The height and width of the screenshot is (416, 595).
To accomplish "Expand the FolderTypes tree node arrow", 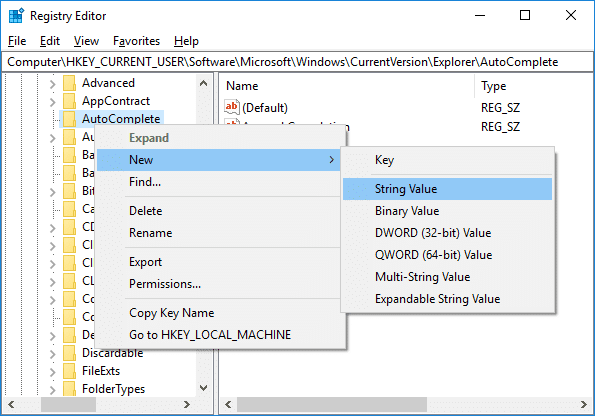I will [52, 389].
